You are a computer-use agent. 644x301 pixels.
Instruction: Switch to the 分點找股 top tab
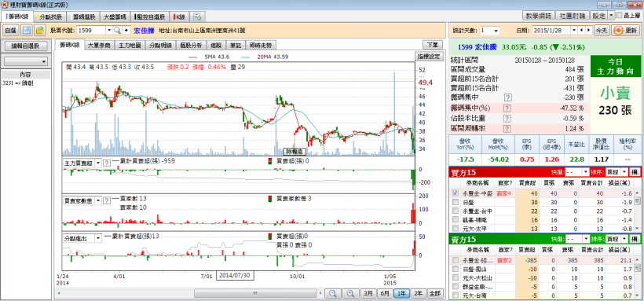49,17
